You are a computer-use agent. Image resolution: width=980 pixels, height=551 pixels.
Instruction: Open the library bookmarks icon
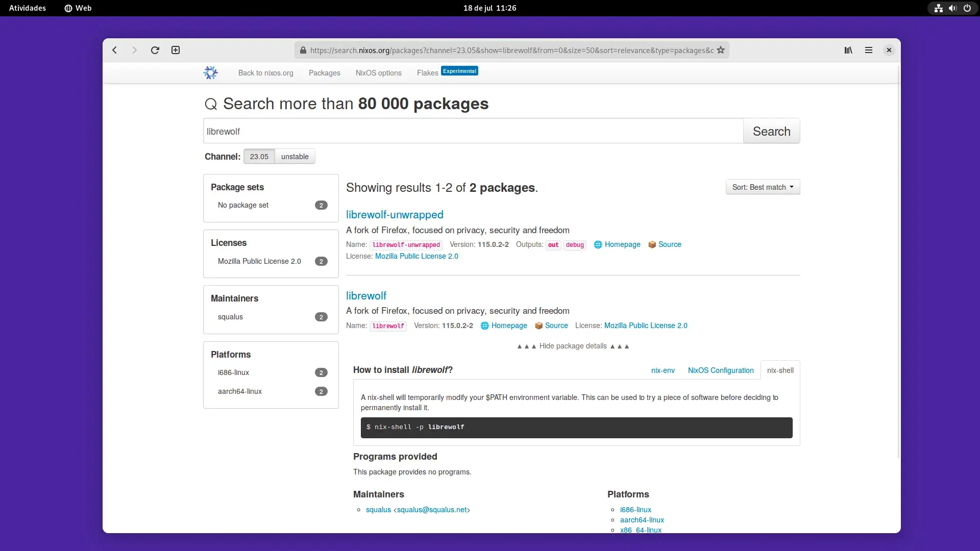(848, 50)
